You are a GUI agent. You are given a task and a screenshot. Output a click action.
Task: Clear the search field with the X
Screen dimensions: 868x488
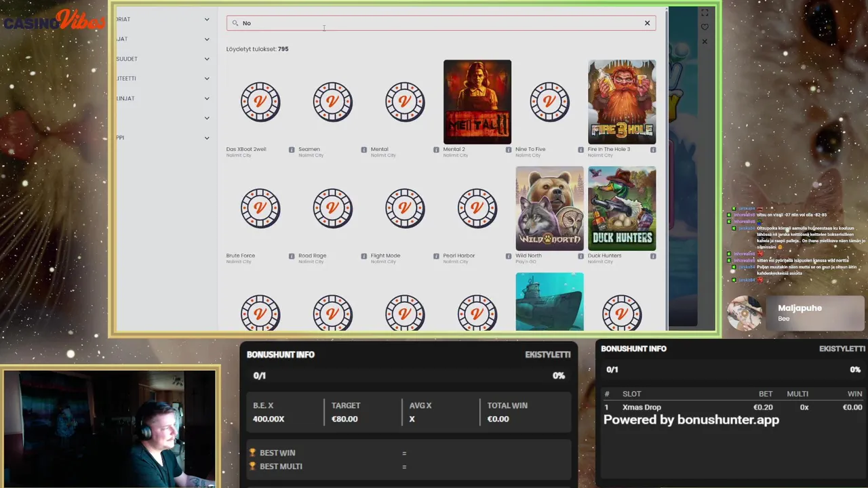647,23
